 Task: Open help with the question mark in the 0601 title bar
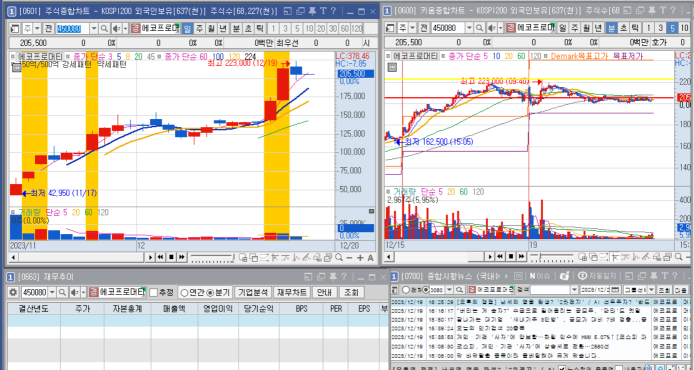pyautogui.click(x=333, y=11)
